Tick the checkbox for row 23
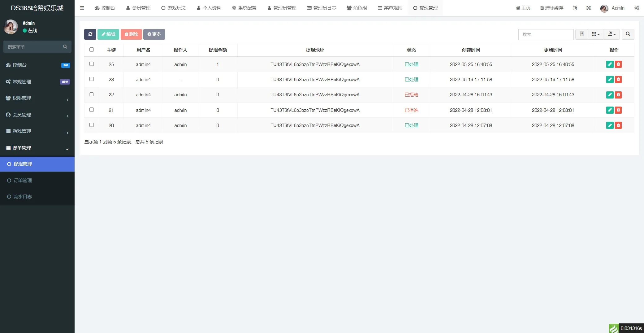644x333 pixels. point(92,79)
